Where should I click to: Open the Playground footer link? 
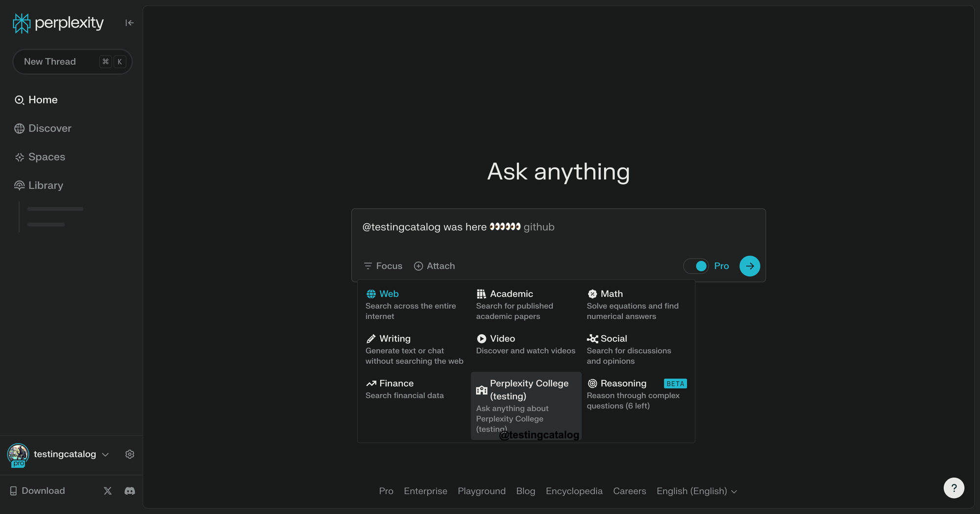(x=482, y=491)
